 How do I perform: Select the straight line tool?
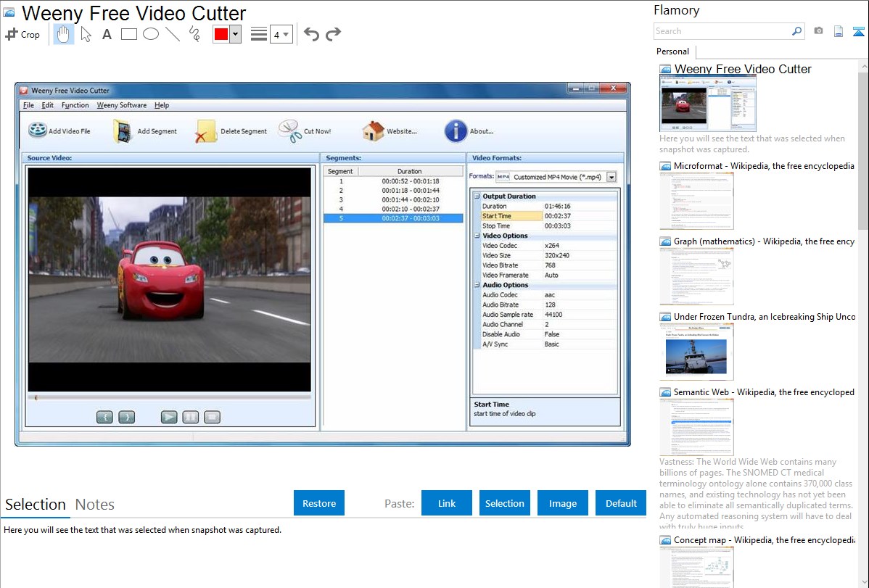pyautogui.click(x=173, y=34)
